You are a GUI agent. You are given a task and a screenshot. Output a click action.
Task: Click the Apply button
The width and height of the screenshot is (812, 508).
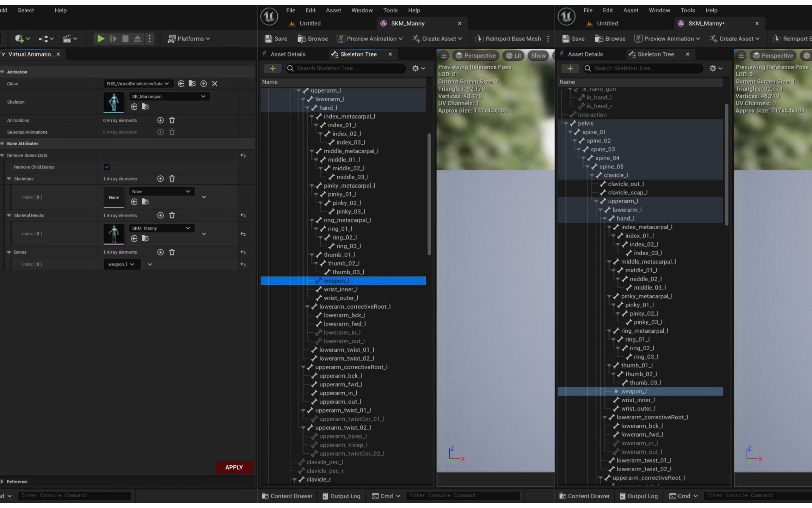234,467
